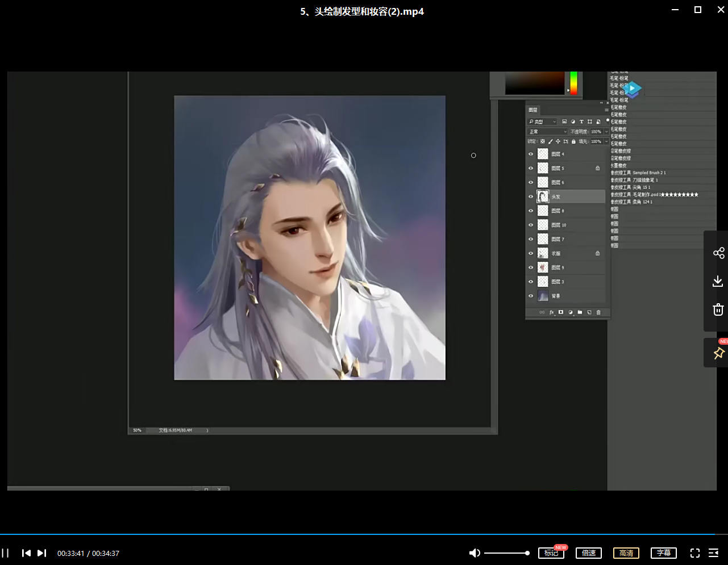This screenshot has height=565, width=728.
Task: Select the 图层 tab in layers panel
Action: 533,110
